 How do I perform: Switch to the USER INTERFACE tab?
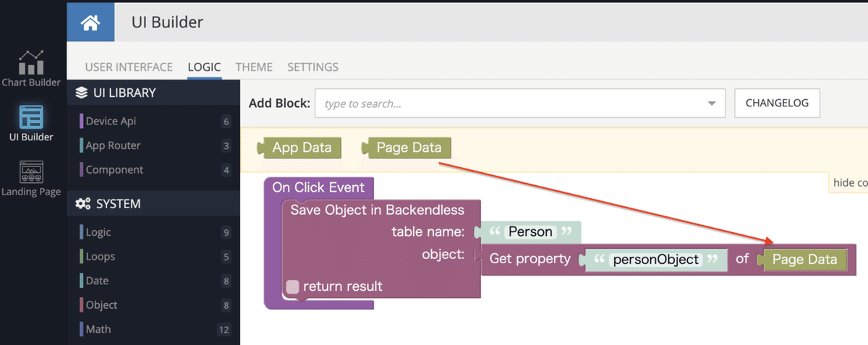tap(129, 67)
